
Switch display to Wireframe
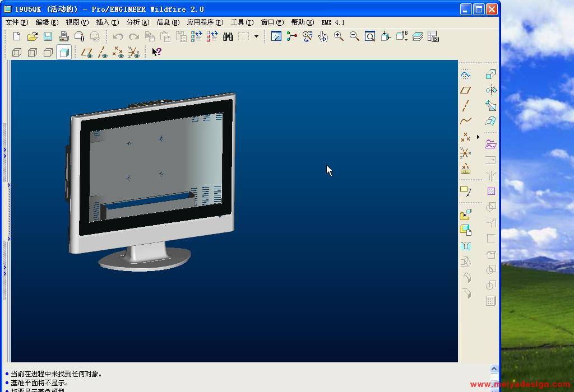[x=17, y=52]
